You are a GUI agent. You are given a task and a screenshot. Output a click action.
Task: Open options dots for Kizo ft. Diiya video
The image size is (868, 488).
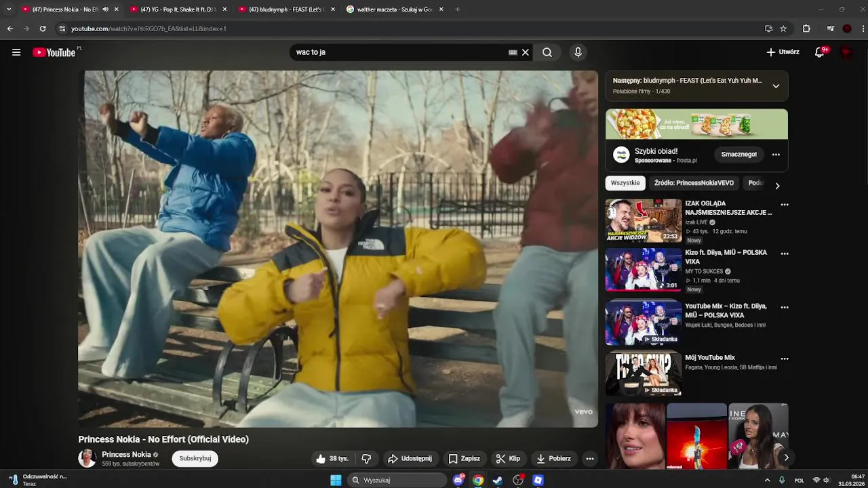(x=785, y=253)
